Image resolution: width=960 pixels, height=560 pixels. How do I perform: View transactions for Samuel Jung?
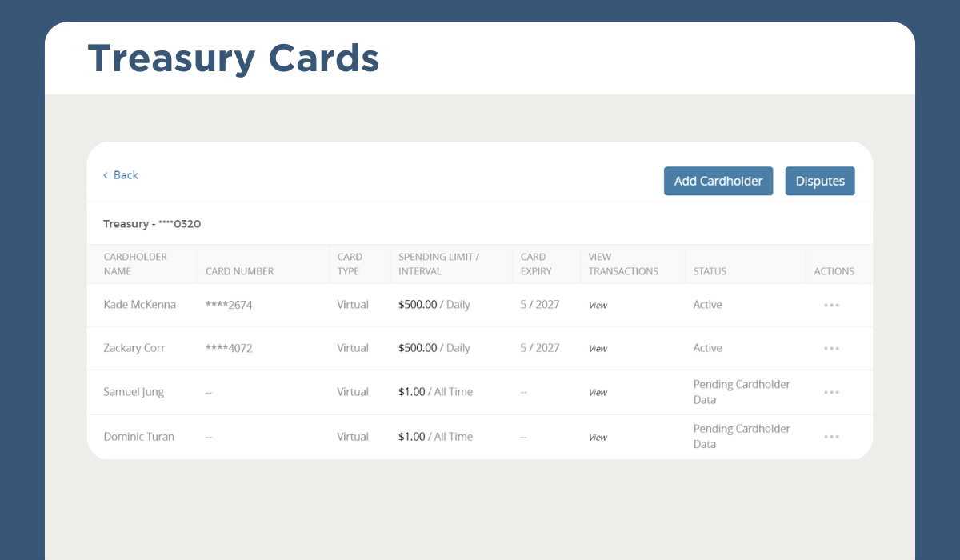coord(598,392)
